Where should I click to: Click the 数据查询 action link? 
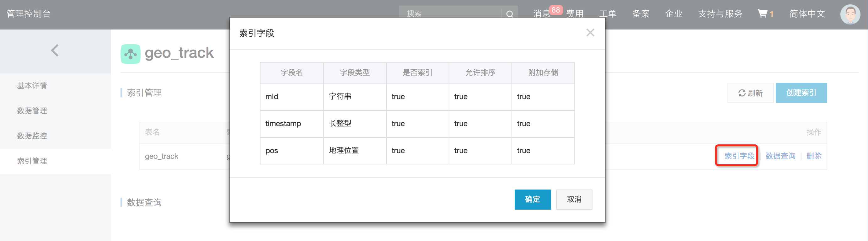(x=780, y=156)
